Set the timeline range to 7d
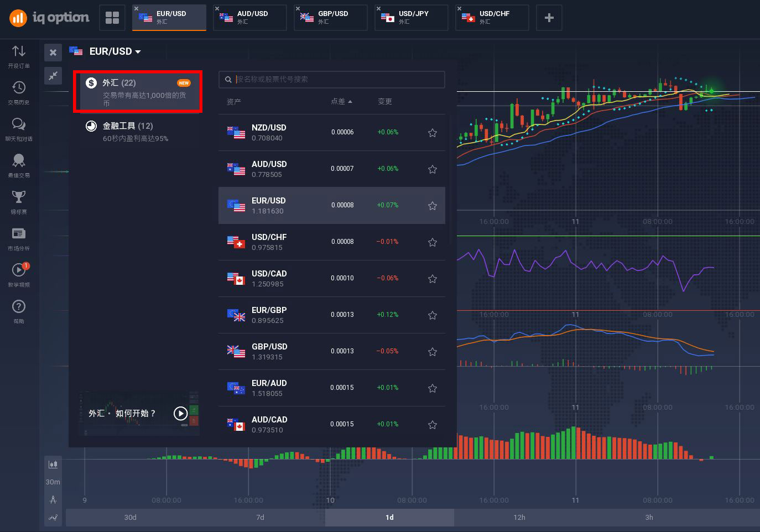This screenshot has width=760, height=532. 260,518
